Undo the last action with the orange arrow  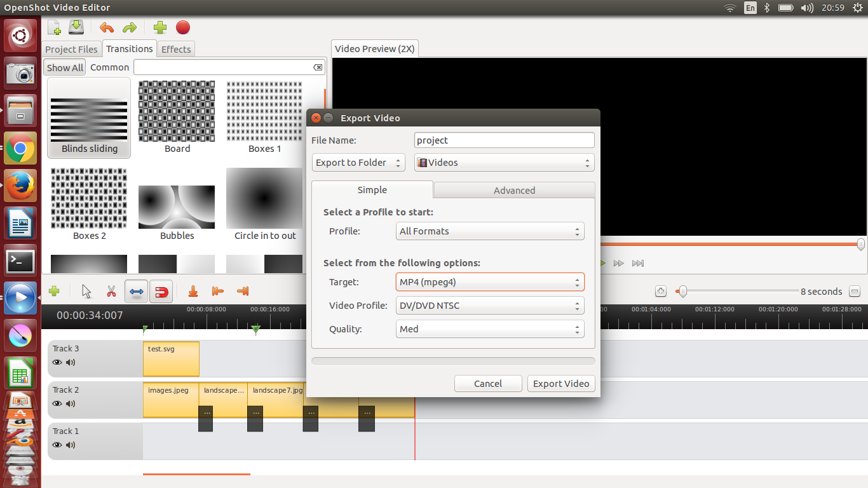click(107, 27)
